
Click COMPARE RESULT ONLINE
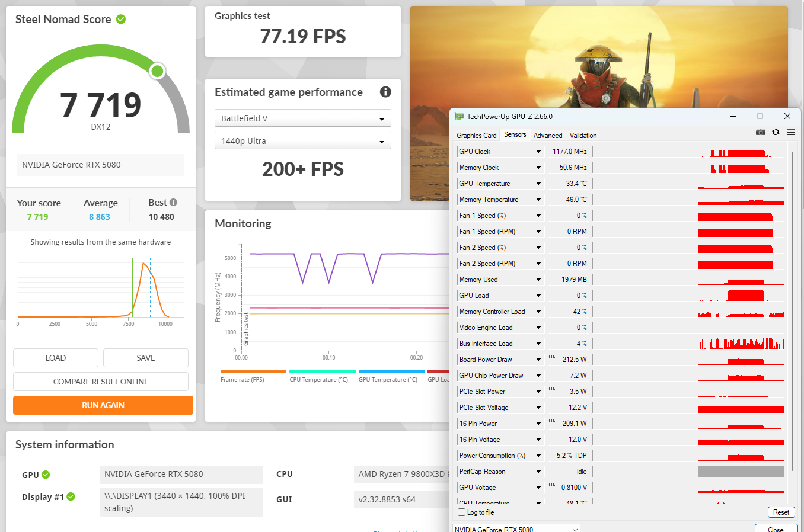101,382
